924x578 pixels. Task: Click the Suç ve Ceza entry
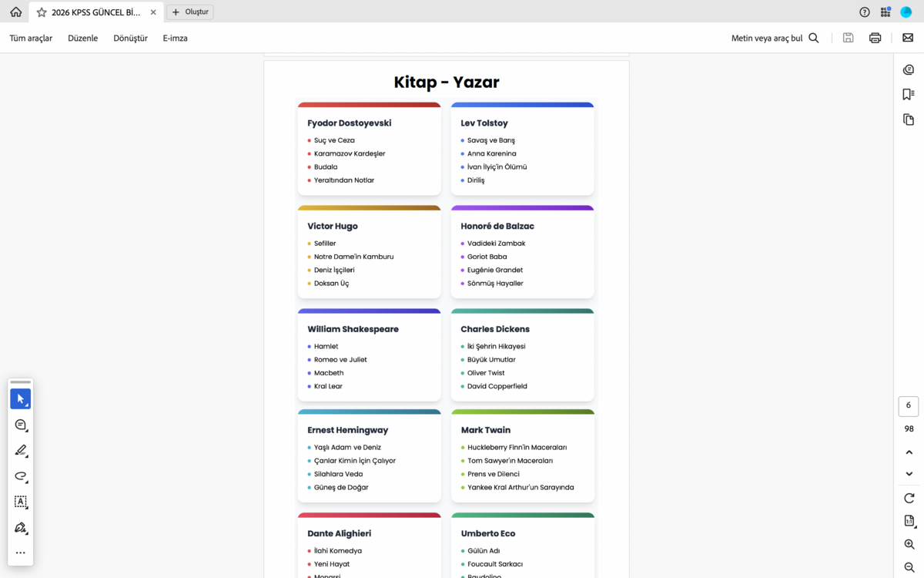[x=334, y=140]
